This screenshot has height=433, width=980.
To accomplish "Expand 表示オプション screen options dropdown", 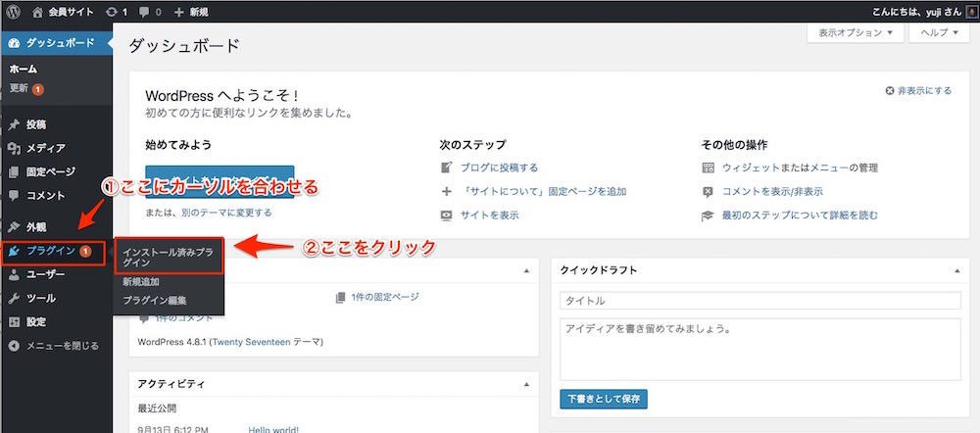I will 855,33.
